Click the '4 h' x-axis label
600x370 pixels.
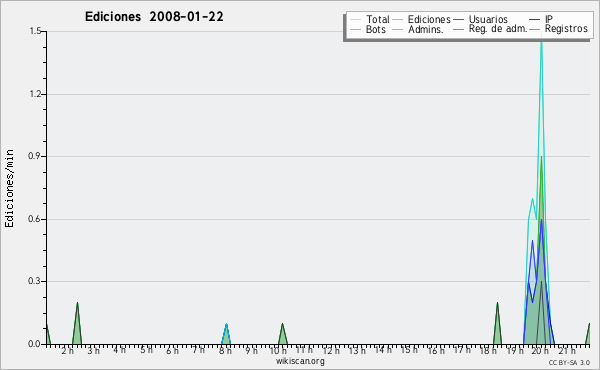(x=119, y=350)
